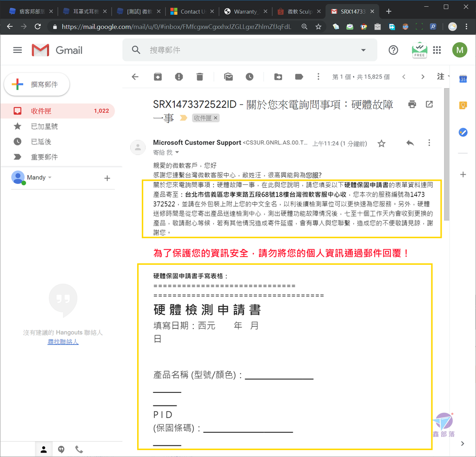This screenshot has width=476, height=457.
Task: Switch to the Warranty browser tab
Action: [245, 12]
